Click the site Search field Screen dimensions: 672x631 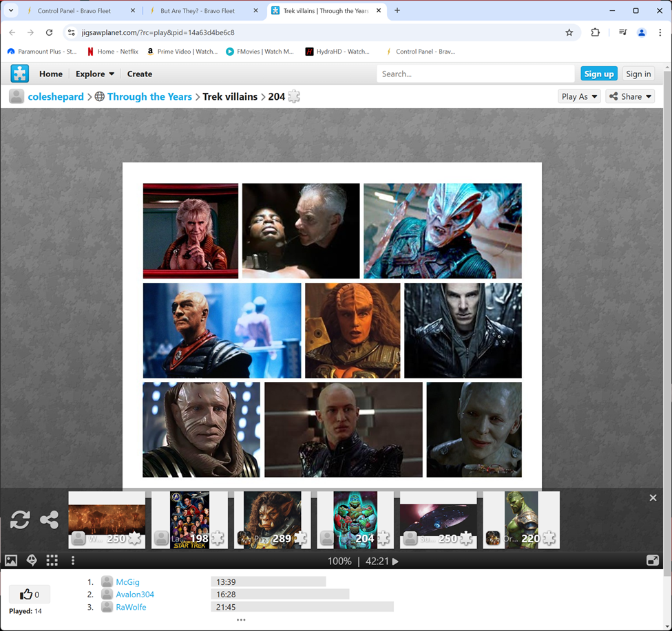(x=475, y=74)
